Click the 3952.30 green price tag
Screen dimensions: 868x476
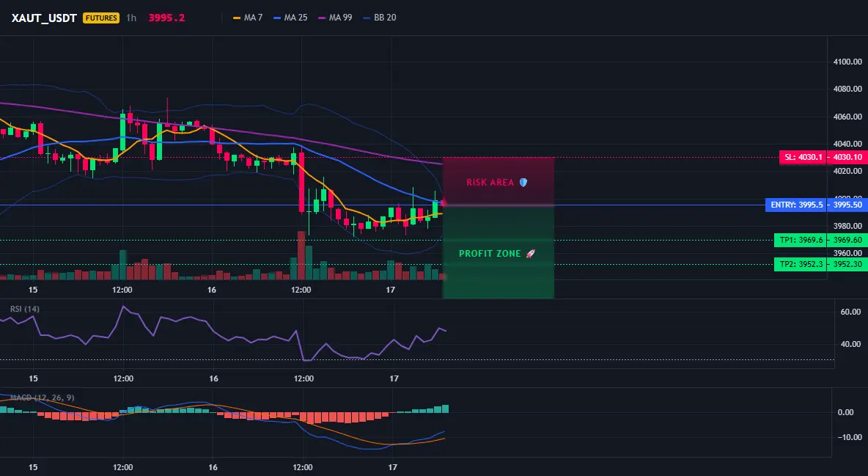[x=847, y=264]
